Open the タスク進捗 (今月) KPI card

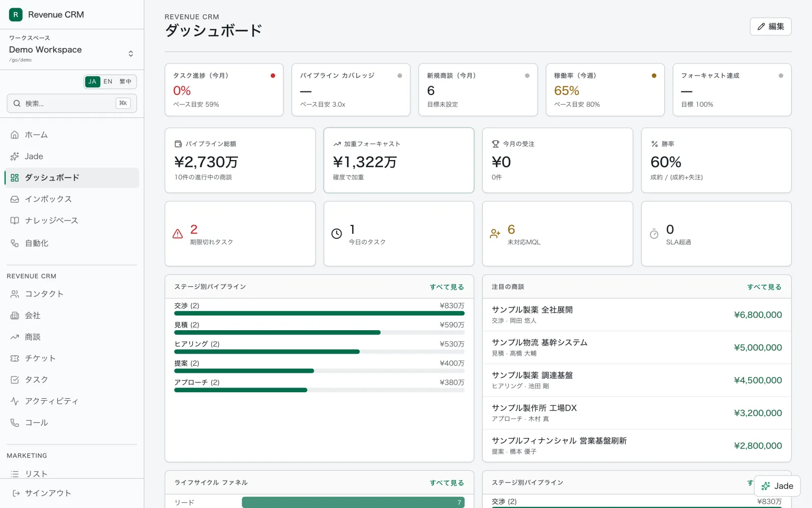point(224,90)
